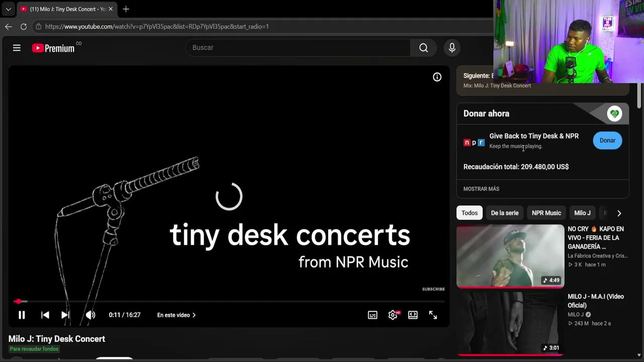Click the browser back arrow
The width and height of the screenshot is (644, 362).
pos(9,27)
